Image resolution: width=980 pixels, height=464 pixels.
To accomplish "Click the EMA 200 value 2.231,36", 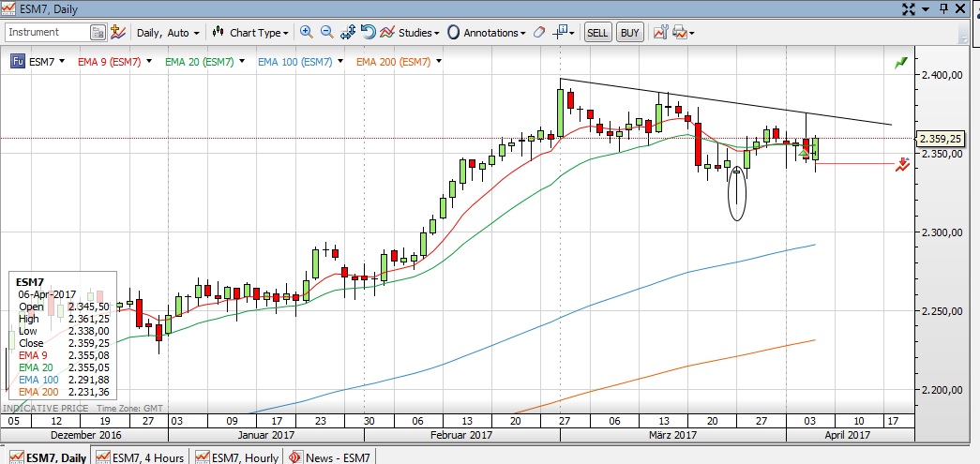I will tap(89, 392).
